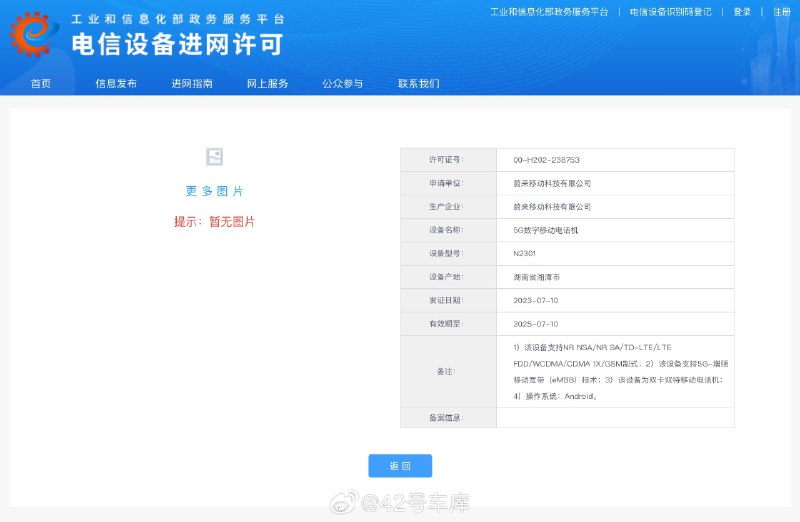
Task: Select the issue date 2023-07-10
Action: click(536, 301)
